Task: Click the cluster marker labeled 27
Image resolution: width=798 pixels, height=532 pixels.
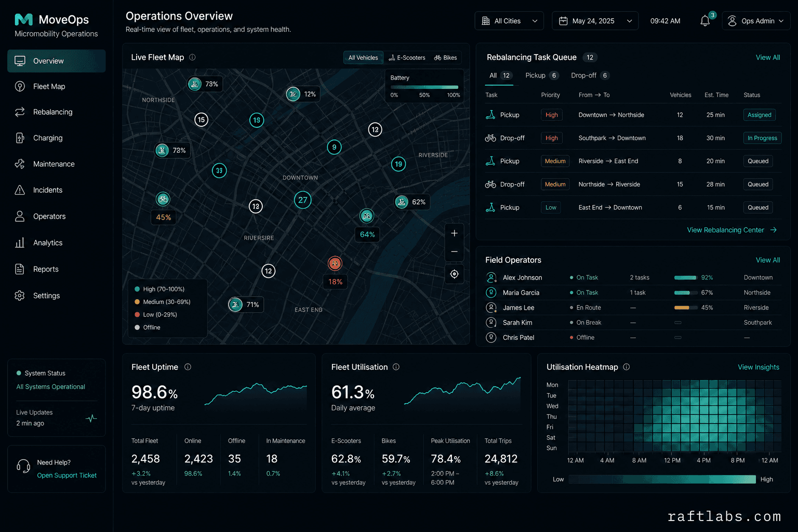Action: [303, 200]
